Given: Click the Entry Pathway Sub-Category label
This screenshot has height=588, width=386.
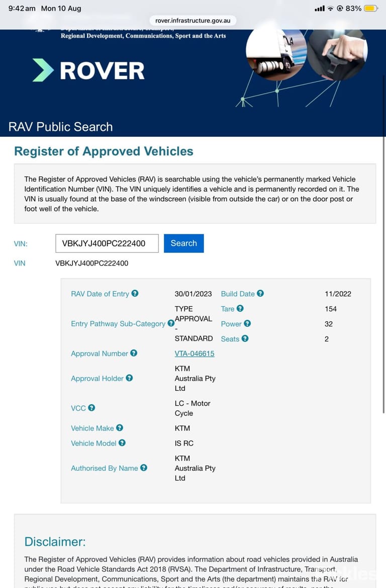Looking at the screenshot, I should click(x=118, y=323).
